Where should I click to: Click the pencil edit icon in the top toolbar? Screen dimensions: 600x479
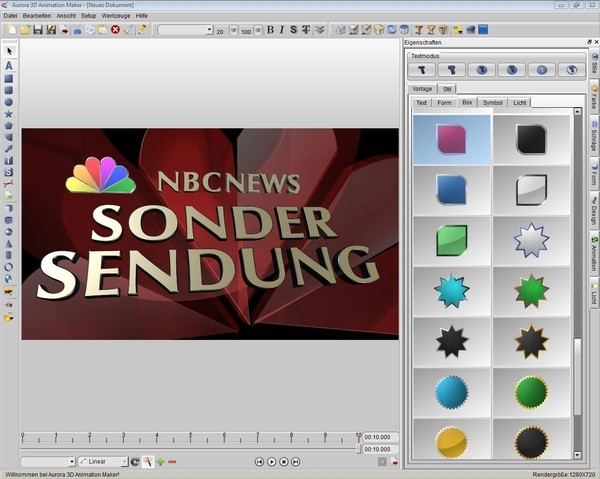142,29
